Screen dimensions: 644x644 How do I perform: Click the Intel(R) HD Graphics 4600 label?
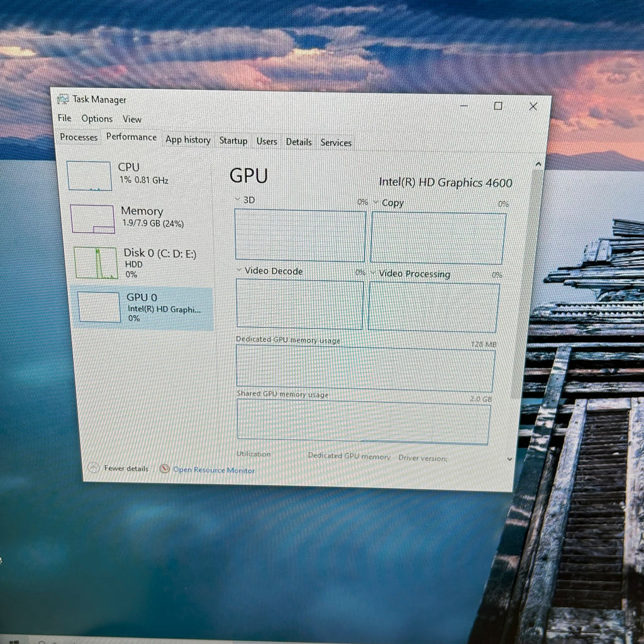tap(445, 182)
